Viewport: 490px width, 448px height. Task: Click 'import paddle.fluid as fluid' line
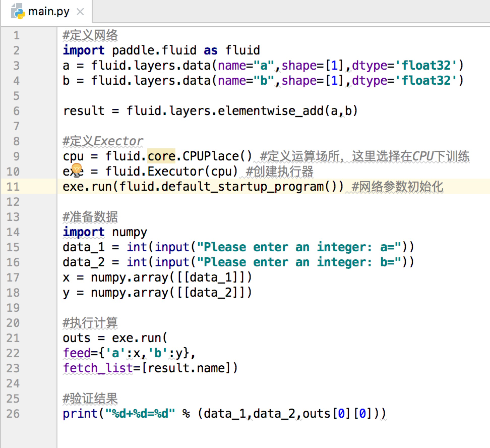[x=161, y=50]
